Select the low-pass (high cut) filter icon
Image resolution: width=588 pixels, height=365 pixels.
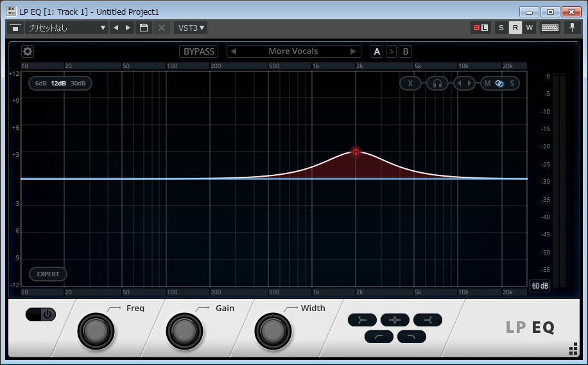click(x=411, y=336)
